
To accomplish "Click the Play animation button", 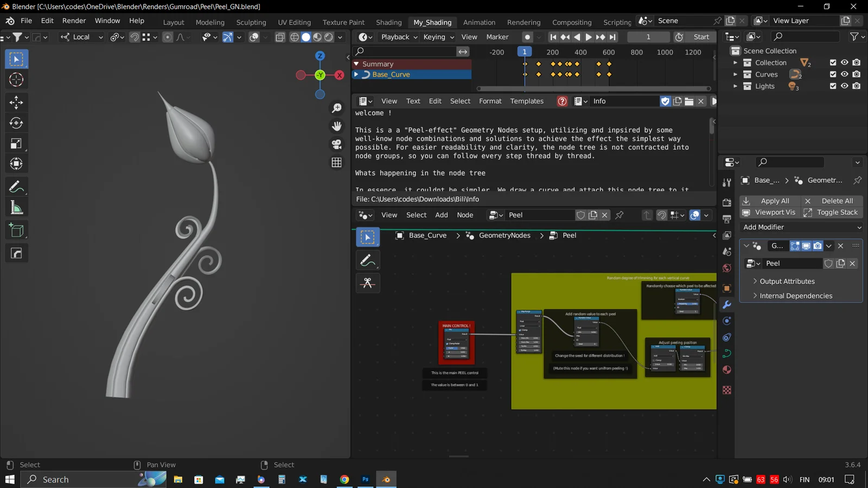I will (589, 37).
